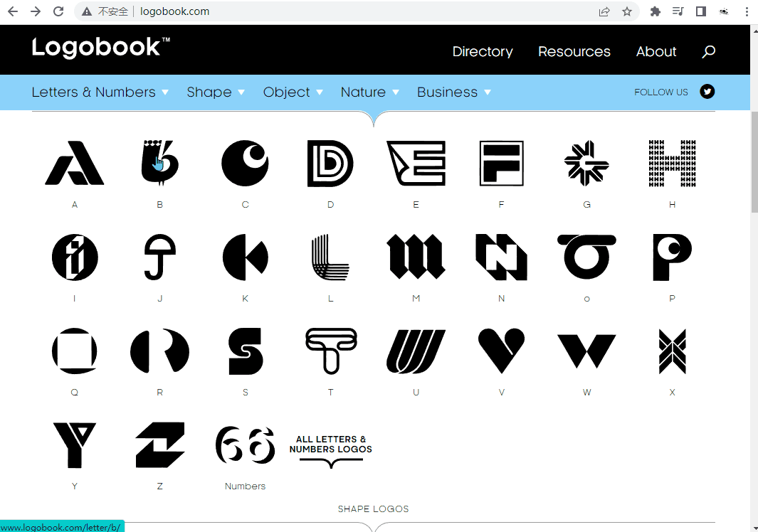
Task: Select the letter R logo icon
Action: pyautogui.click(x=160, y=351)
